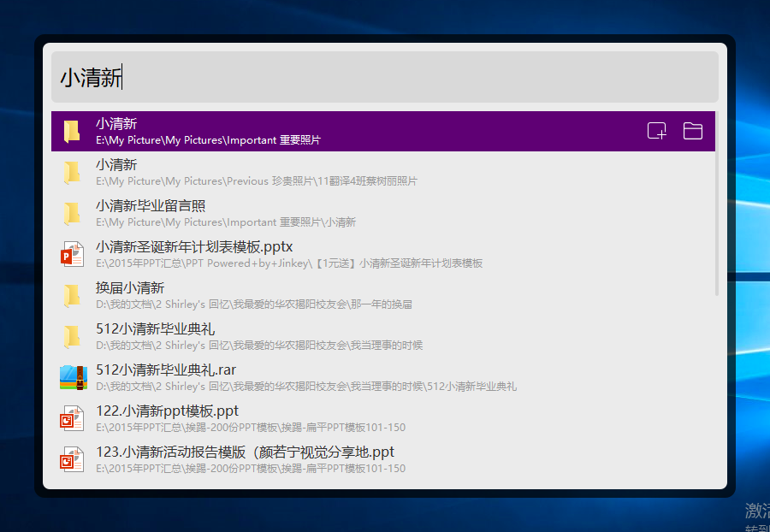Image resolution: width=770 pixels, height=532 pixels.
Task: Click the search box containing 小清新
Action: (384, 77)
